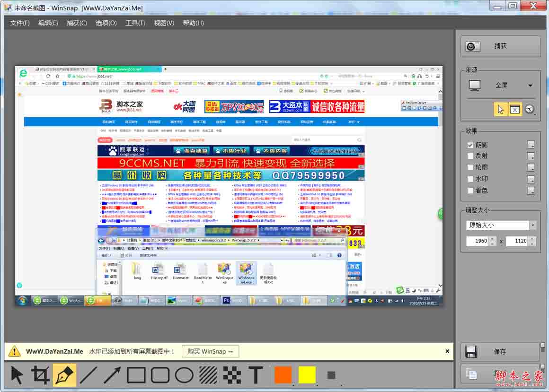The height and width of the screenshot is (392, 549).
Task: Select the Rounded Rectangle tool
Action: coord(160,375)
